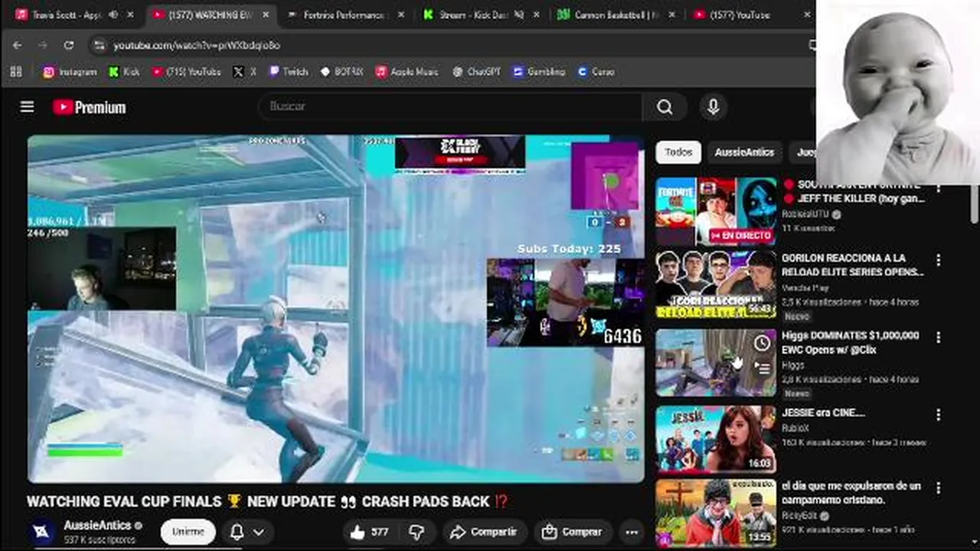Join channel with Unirme button

188,531
